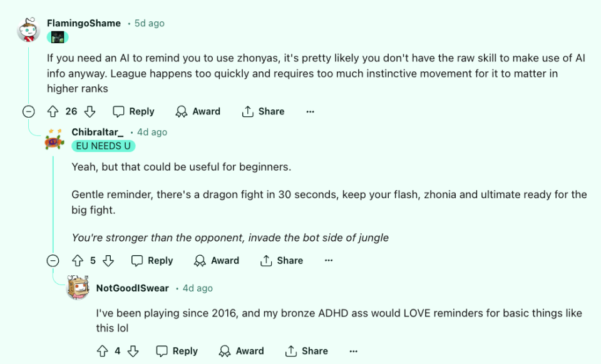Open more options on NotGoodISwear's comment
This screenshot has width=601, height=364.
(x=354, y=351)
